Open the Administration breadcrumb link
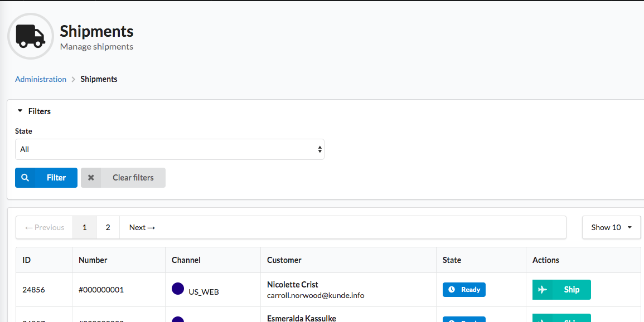The width and height of the screenshot is (644, 322). pyautogui.click(x=41, y=79)
